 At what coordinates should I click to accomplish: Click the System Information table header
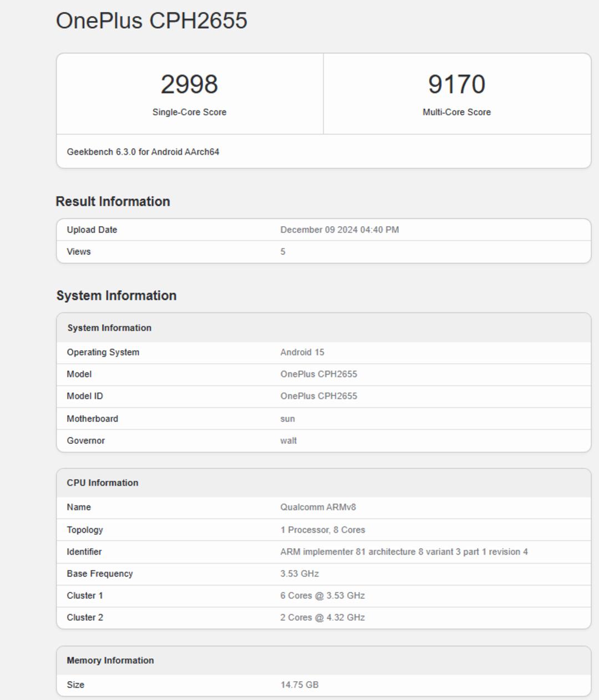324,328
